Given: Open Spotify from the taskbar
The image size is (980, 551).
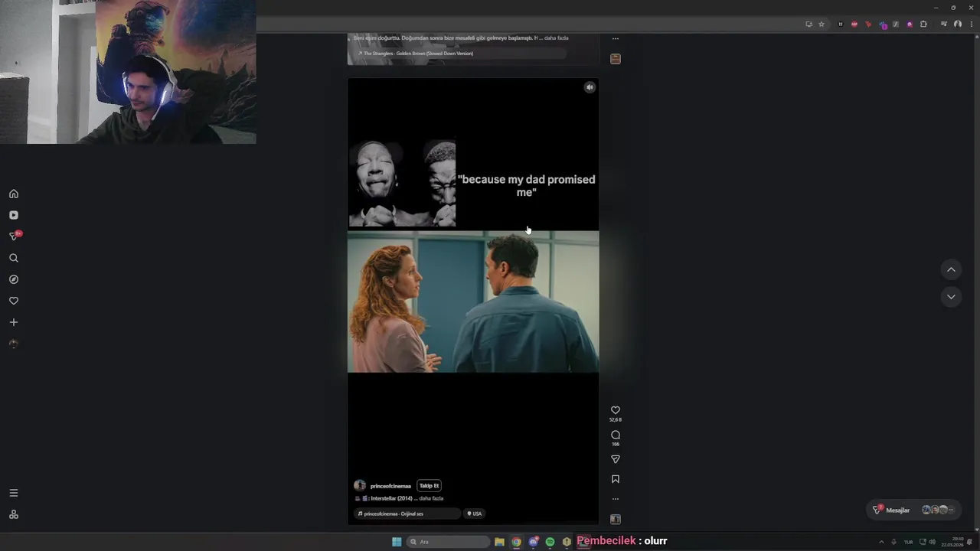Looking at the screenshot, I should click(x=550, y=542).
